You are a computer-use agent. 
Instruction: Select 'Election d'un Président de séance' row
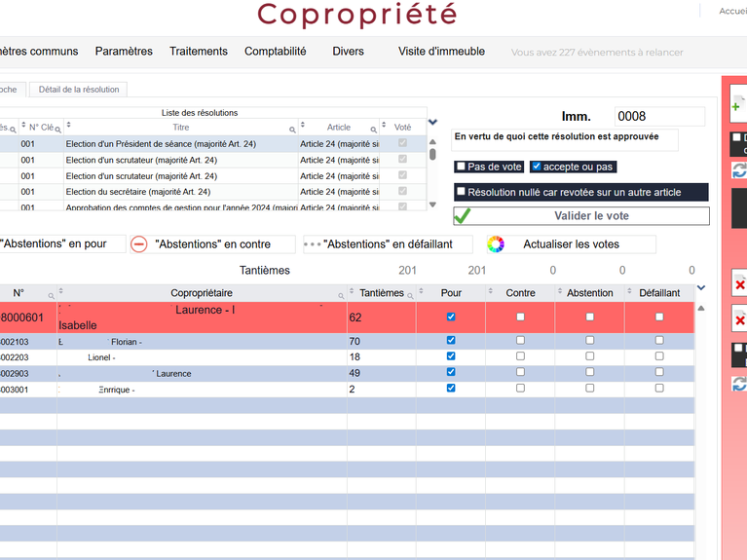213,144
